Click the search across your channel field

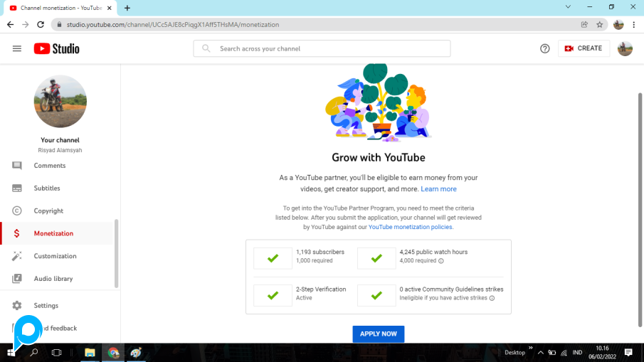pyautogui.click(x=322, y=48)
